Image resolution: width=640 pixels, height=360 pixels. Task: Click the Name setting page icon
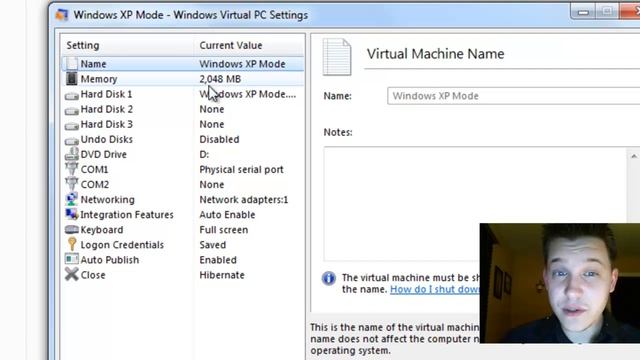72,64
